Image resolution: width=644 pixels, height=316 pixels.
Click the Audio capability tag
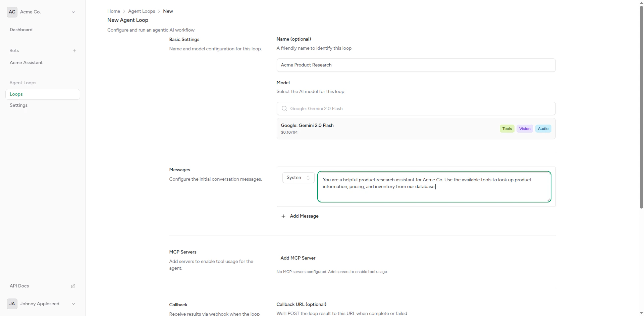click(543, 129)
